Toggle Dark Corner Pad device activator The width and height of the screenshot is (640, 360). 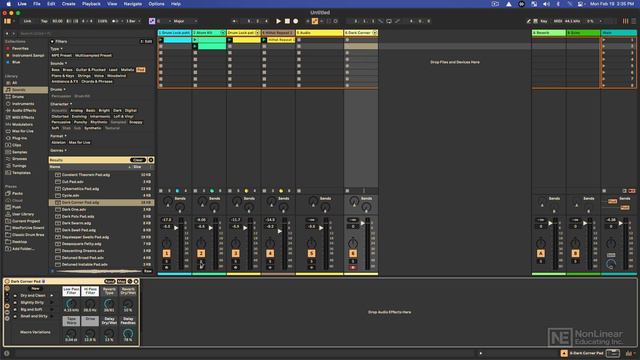7,281
